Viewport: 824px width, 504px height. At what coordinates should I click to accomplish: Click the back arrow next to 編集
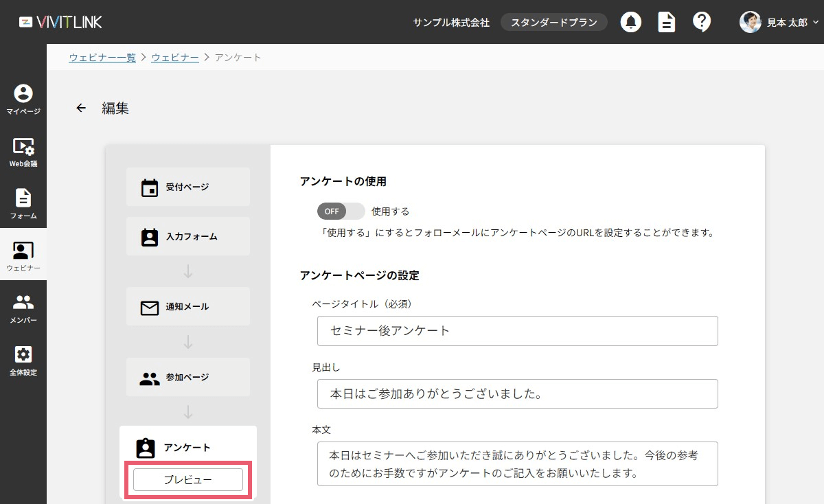81,108
